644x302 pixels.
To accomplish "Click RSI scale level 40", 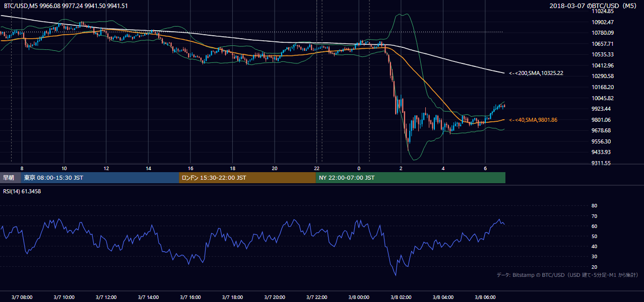I will click(x=594, y=246).
